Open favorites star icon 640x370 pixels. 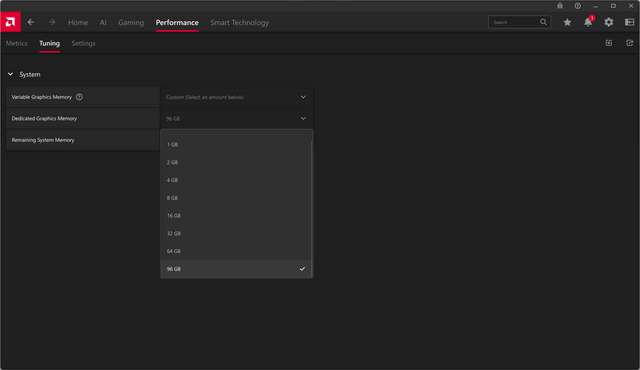pyautogui.click(x=567, y=22)
